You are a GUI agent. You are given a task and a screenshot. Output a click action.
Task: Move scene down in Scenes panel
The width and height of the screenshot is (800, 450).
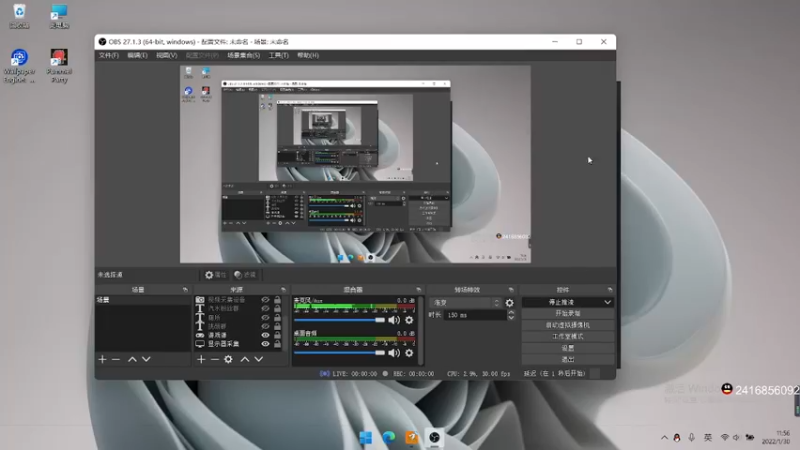(x=146, y=359)
